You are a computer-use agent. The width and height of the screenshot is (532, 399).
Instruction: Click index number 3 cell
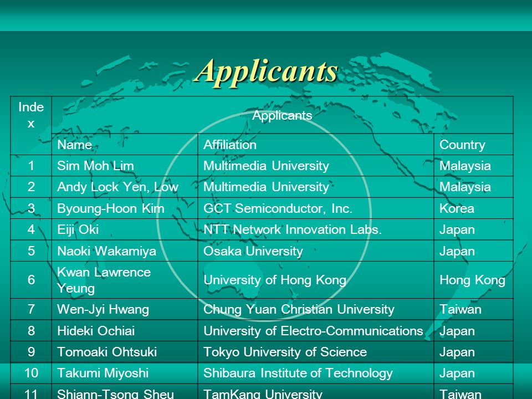[31, 208]
